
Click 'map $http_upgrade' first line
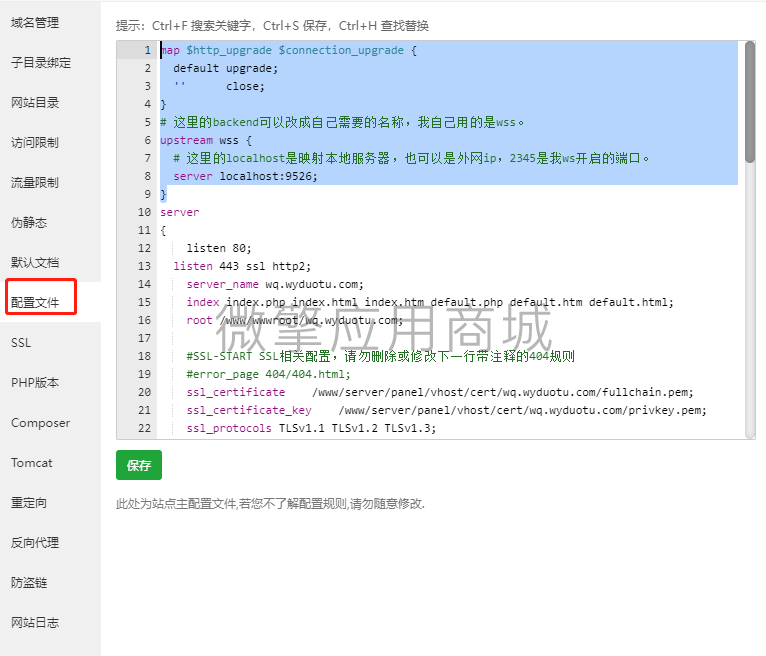tap(288, 50)
